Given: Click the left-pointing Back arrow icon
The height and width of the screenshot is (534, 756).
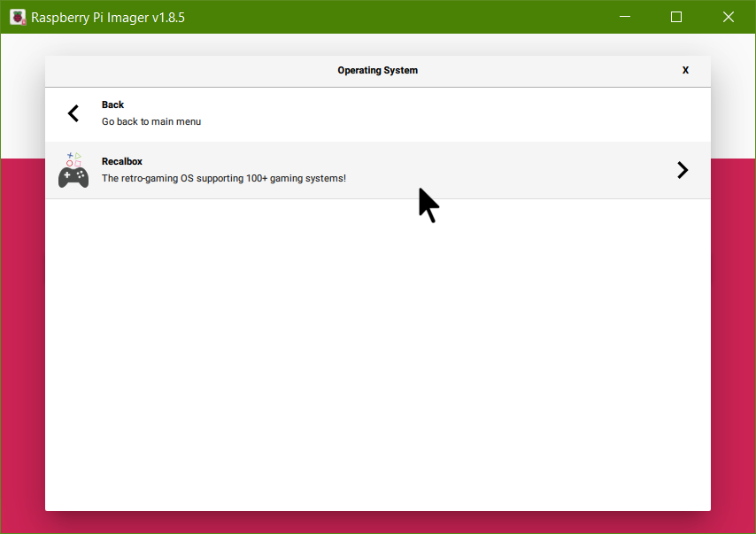Looking at the screenshot, I should (x=73, y=113).
